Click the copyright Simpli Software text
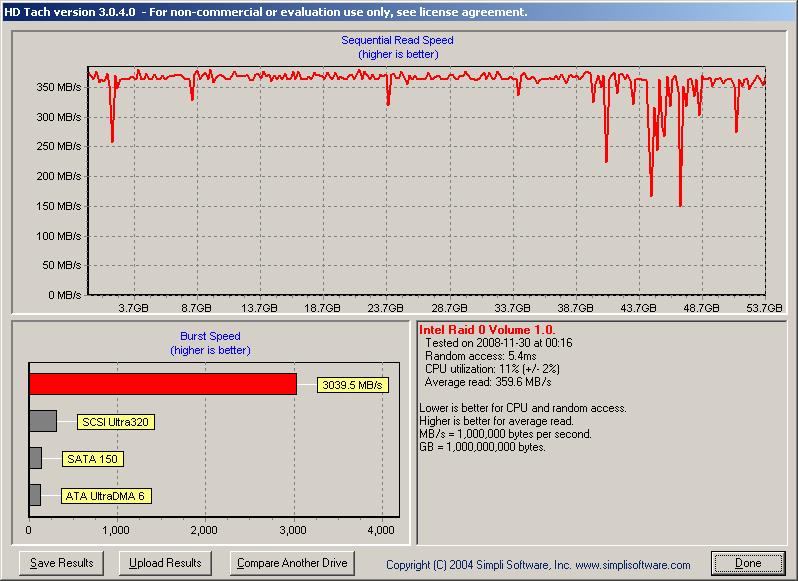This screenshot has height=581, width=798. tap(538, 565)
